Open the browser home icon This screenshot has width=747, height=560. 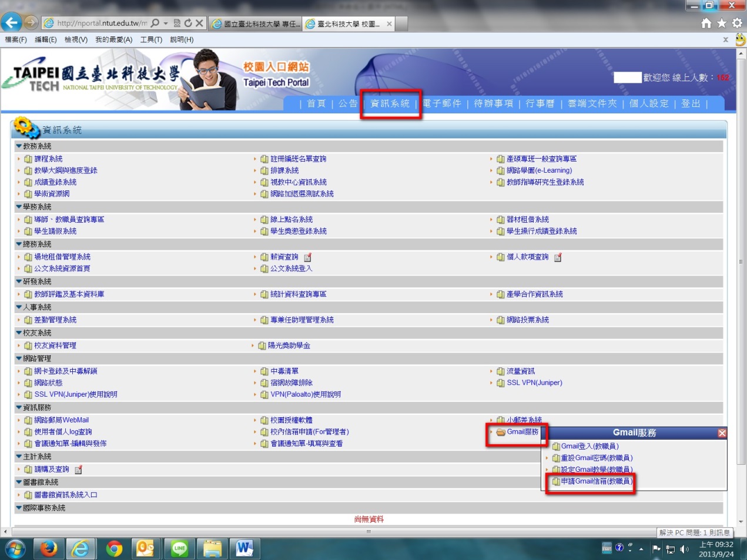click(706, 23)
